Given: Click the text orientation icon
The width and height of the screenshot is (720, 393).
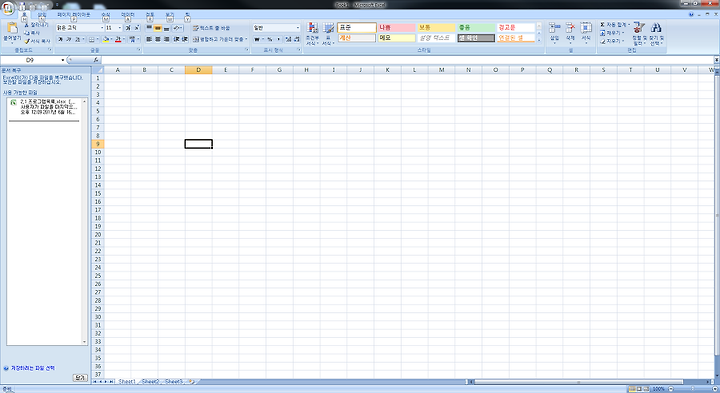Looking at the screenshot, I should tap(177, 28).
